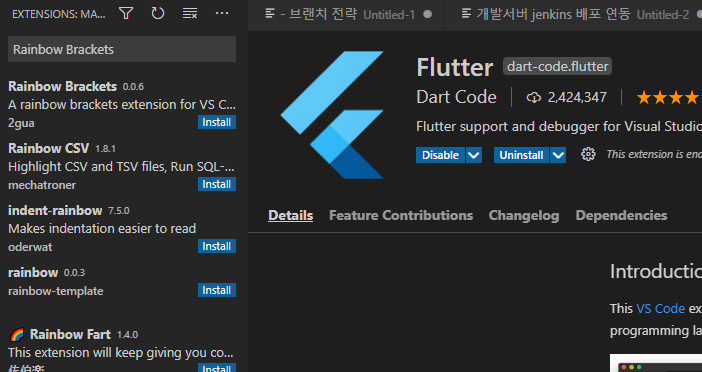Viewport: 702px width, 372px height.
Task: Install the Rainbow Fart extension
Action: pos(217,368)
